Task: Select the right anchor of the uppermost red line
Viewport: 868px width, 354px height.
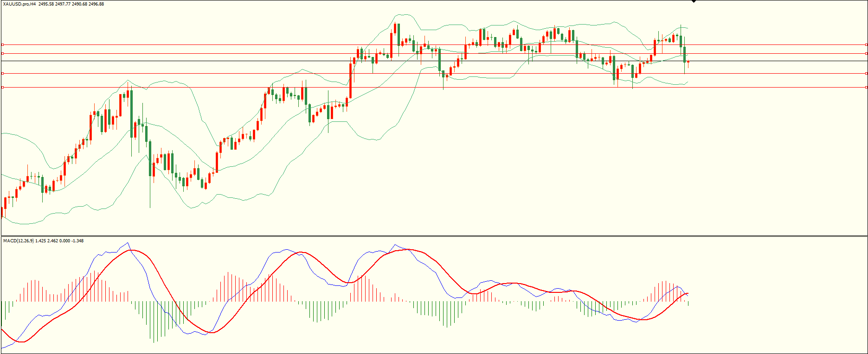Action: click(x=866, y=45)
